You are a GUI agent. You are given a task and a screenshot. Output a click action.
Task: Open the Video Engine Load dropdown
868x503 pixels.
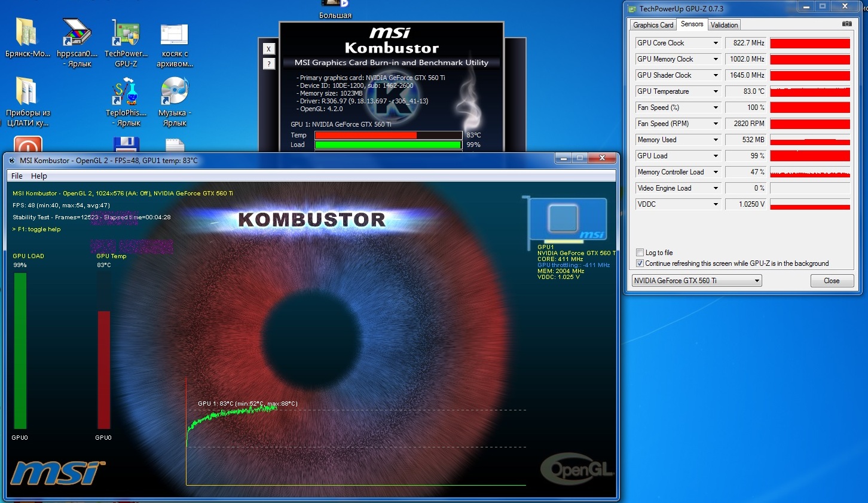point(716,188)
